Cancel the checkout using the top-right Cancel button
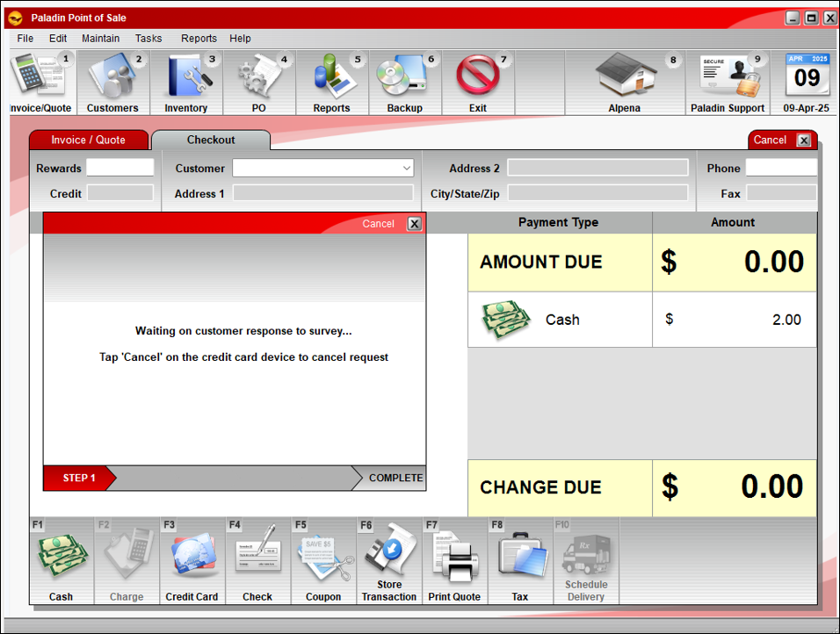Screen dimensions: 840x634 click(782, 140)
